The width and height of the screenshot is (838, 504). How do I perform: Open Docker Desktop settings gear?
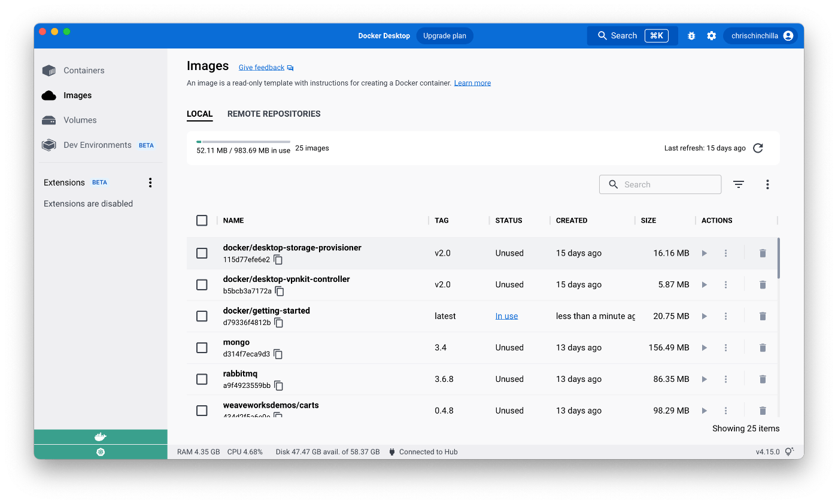pyautogui.click(x=711, y=35)
